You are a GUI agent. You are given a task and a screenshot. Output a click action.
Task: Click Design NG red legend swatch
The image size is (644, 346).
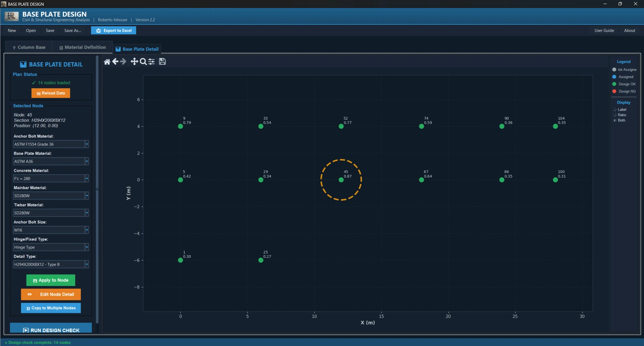point(614,91)
